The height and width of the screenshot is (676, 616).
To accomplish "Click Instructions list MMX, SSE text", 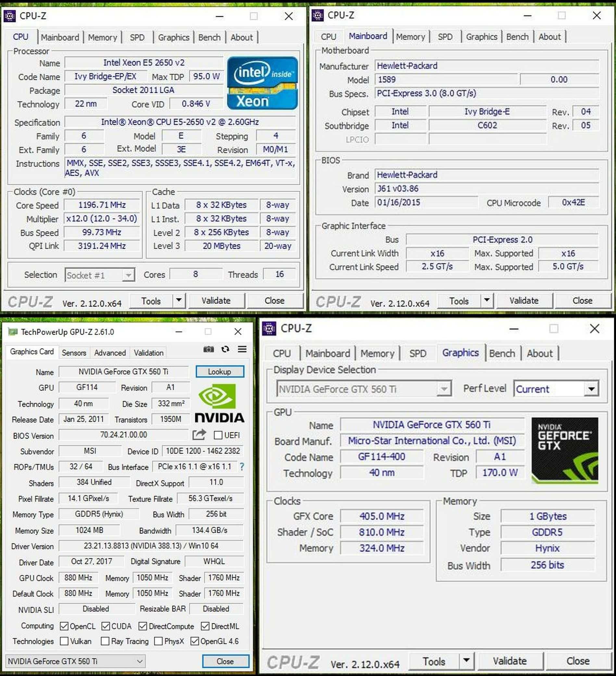I will (180, 168).
